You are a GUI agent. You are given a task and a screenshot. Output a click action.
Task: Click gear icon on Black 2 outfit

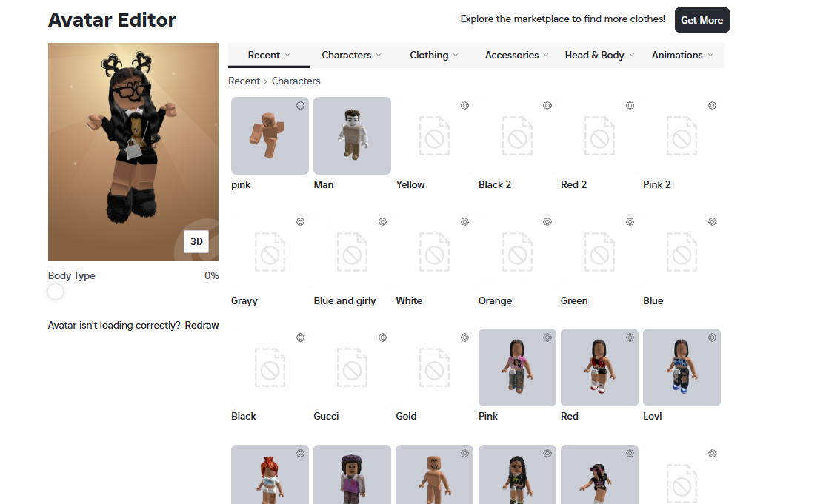(547, 105)
